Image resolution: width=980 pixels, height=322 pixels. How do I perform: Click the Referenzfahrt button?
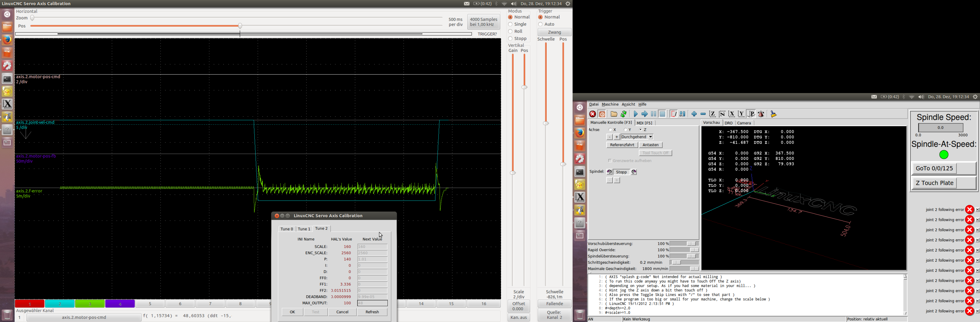pyautogui.click(x=622, y=145)
